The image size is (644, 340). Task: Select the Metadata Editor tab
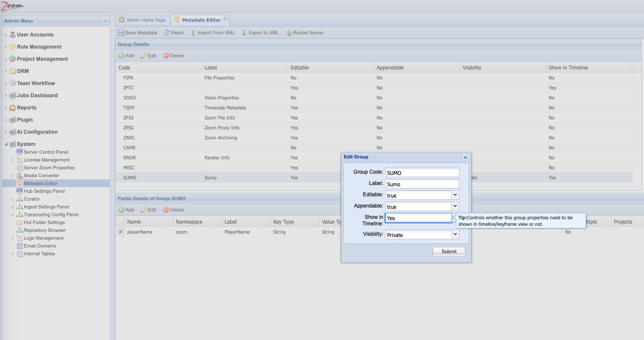pos(198,20)
